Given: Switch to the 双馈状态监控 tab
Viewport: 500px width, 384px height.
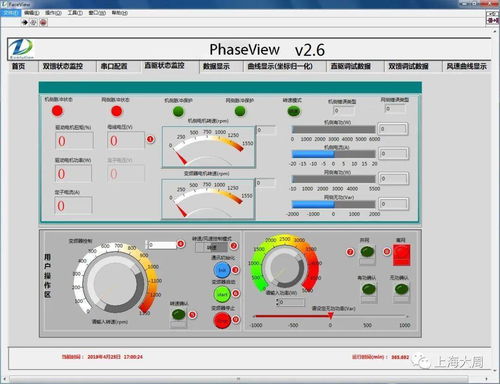Looking at the screenshot, I should (63, 66).
